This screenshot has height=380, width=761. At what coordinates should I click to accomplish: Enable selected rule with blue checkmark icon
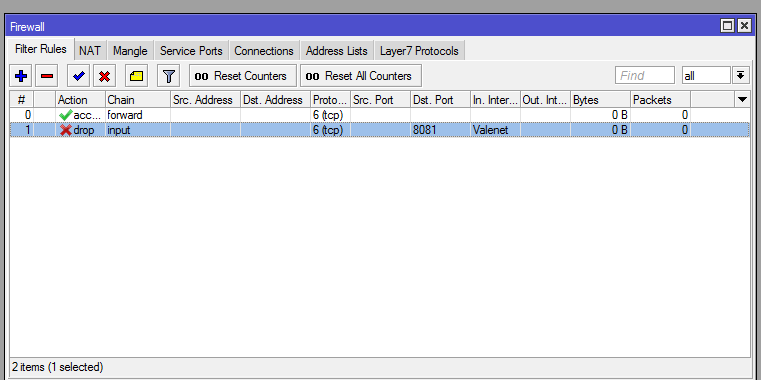(x=79, y=76)
